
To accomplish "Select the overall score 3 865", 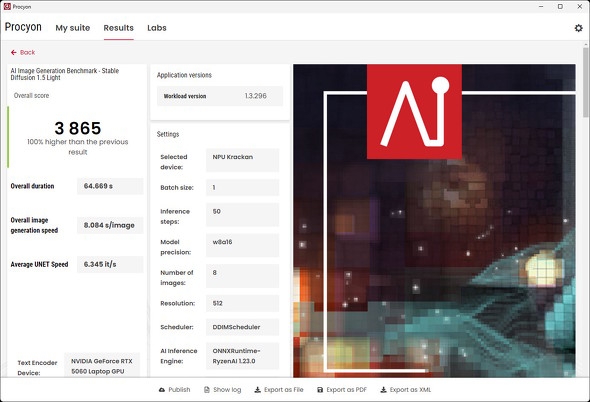I will click(x=78, y=128).
